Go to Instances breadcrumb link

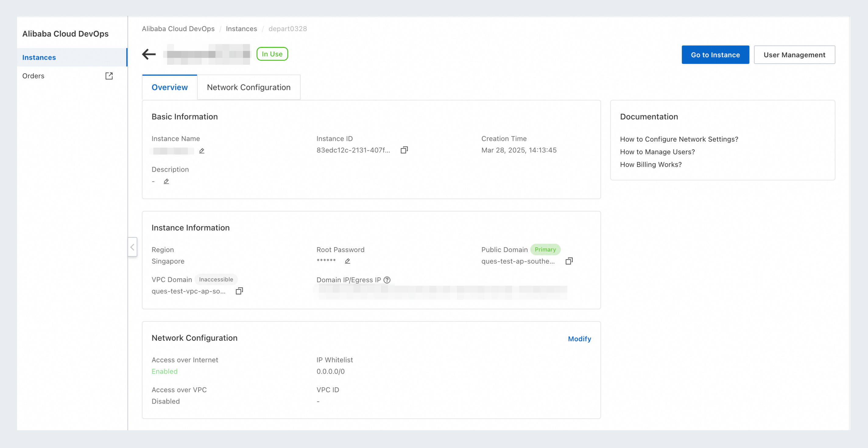click(241, 29)
